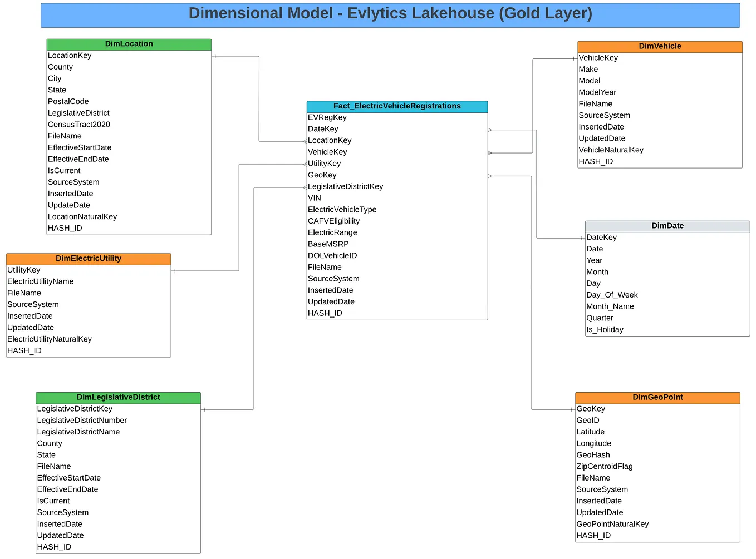Image resolution: width=756 pixels, height=559 pixels.
Task: Select the IsCurrent field in DimLocation
Action: pos(64,170)
